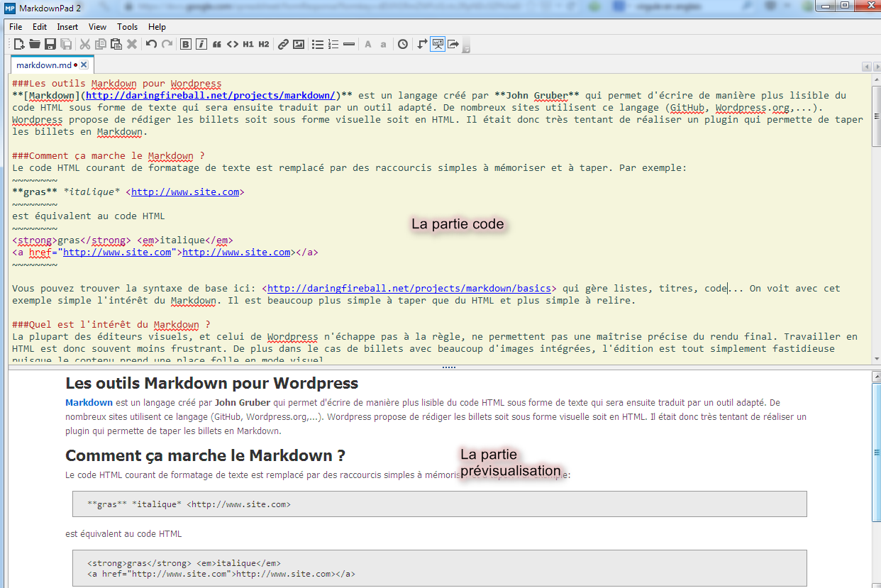
Task: Insert a blockquote with the quote icon
Action: [217, 44]
